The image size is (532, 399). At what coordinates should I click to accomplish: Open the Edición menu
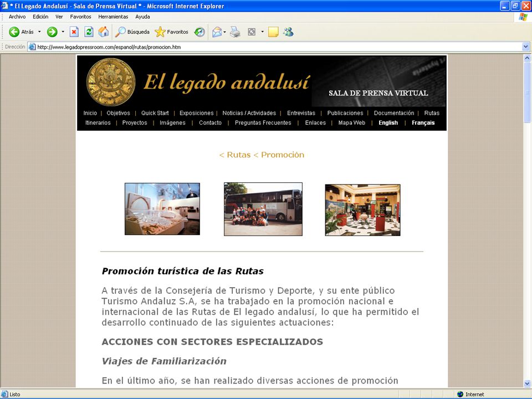[x=40, y=17]
